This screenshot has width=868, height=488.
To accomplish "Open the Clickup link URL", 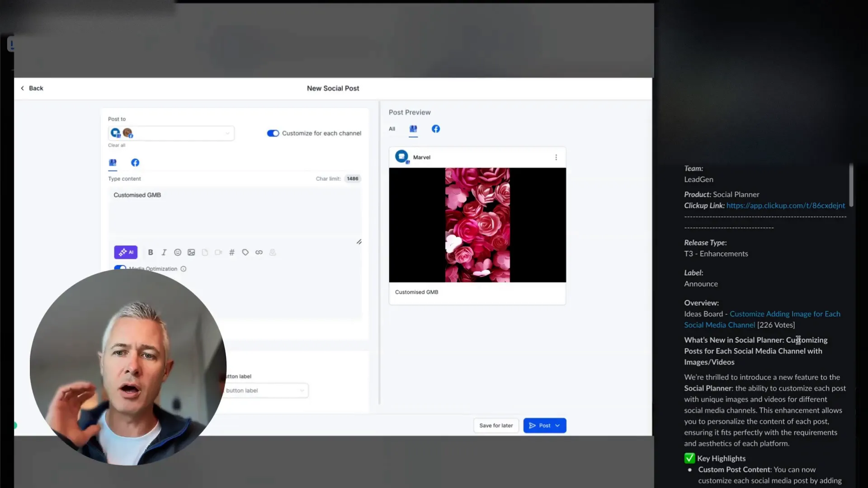I will (786, 206).
